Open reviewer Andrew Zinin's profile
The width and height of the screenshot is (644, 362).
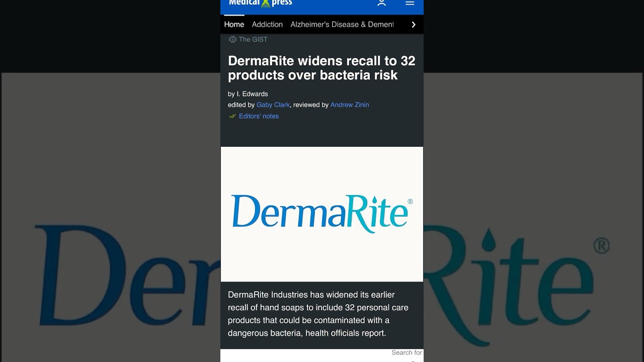click(x=350, y=105)
